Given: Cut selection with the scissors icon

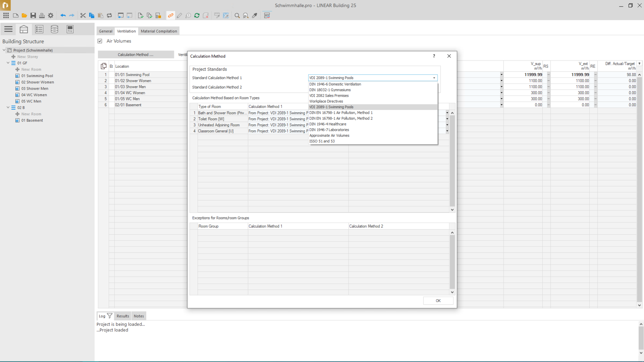Looking at the screenshot, I should [83, 16].
